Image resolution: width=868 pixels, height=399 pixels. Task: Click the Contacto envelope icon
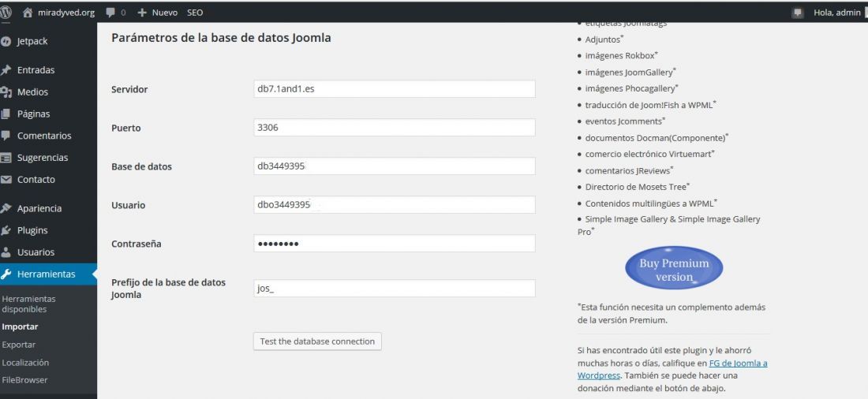6,179
